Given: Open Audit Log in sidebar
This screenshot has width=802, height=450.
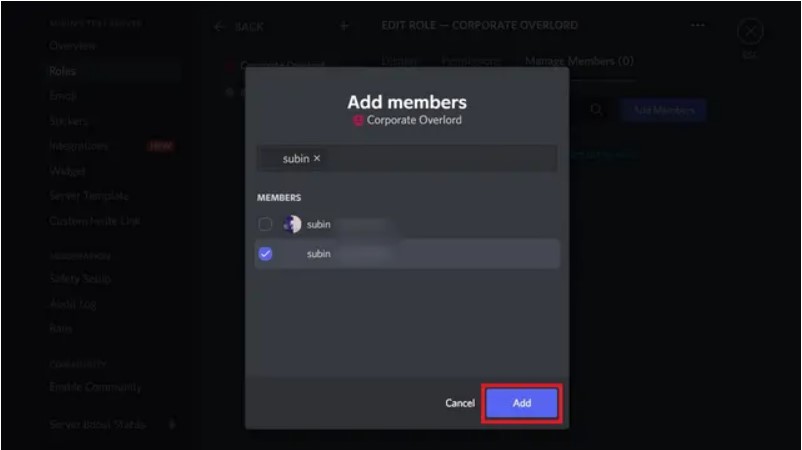Looking at the screenshot, I should (73, 304).
